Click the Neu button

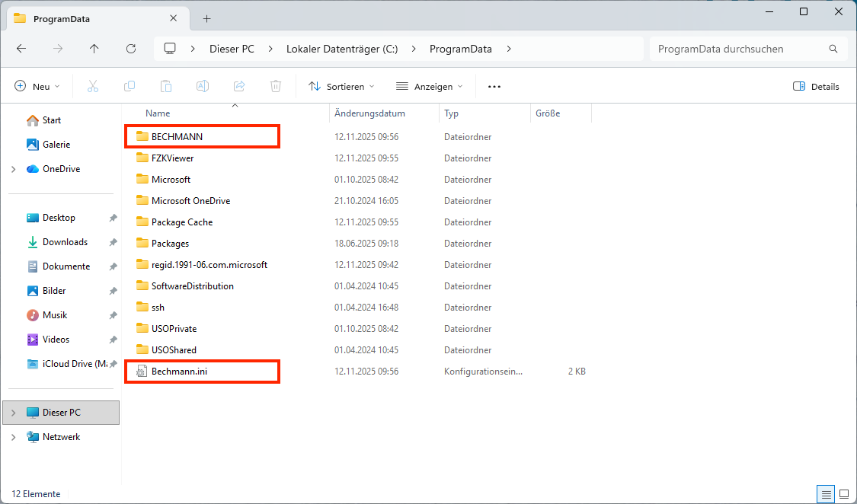click(x=37, y=87)
